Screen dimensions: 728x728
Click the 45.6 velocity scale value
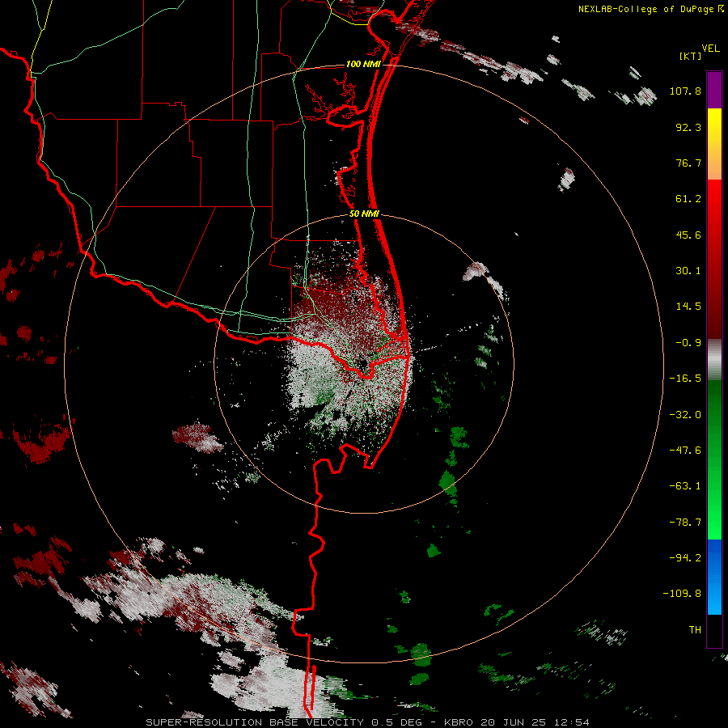point(688,235)
